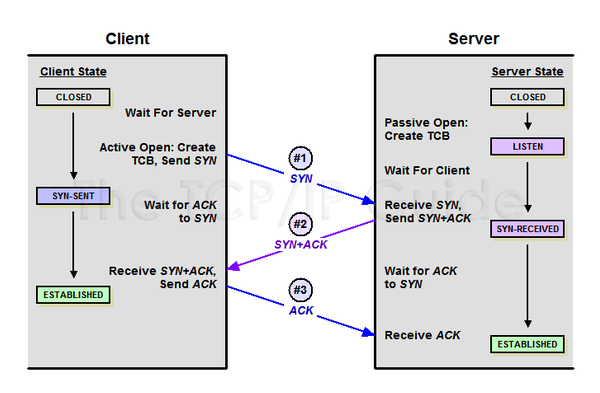
Task: Click the CLOSED box under Server State
Action: click(527, 97)
